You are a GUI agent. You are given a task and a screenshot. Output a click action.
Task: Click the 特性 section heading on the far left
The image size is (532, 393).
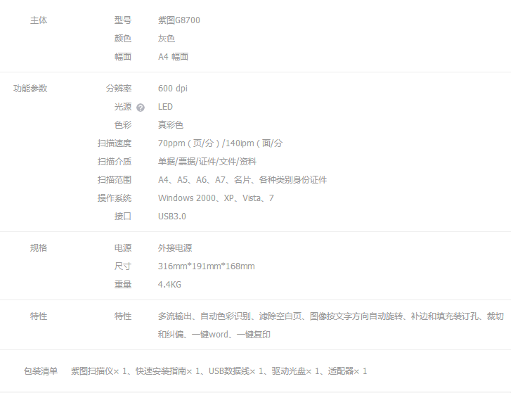[39, 316]
